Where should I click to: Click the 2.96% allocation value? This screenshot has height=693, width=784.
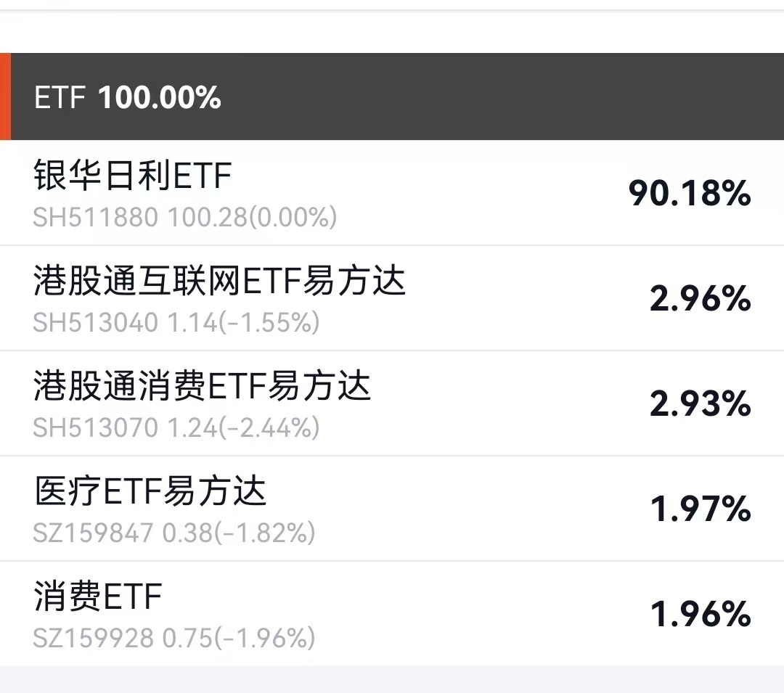coord(700,298)
